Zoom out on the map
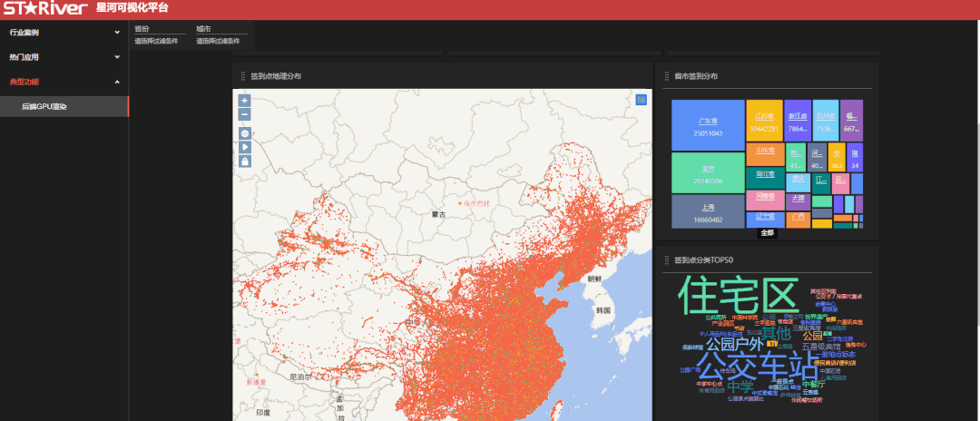 (x=244, y=115)
